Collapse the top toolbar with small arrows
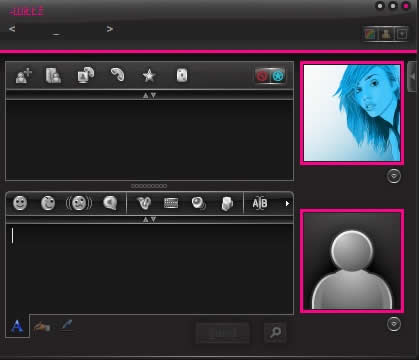 tap(149, 95)
